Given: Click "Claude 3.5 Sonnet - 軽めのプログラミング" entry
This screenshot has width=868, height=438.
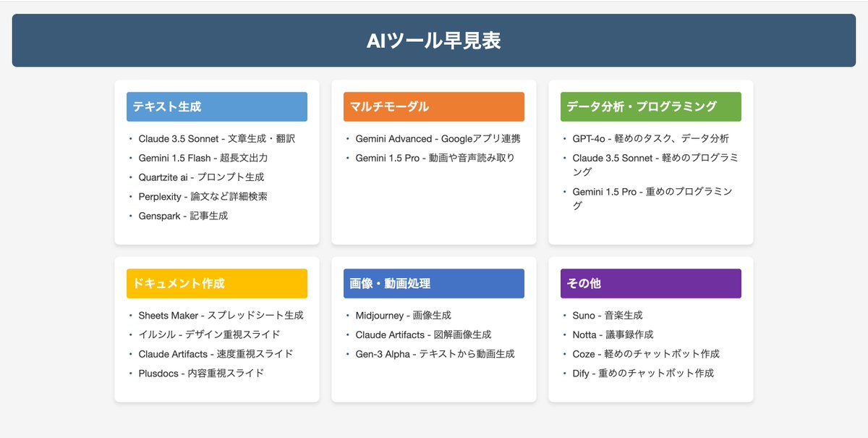Looking at the screenshot, I should point(655,164).
